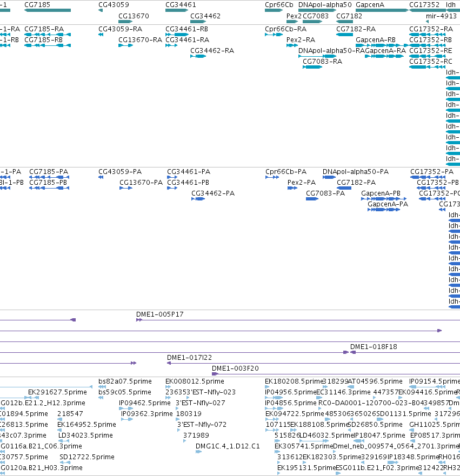This screenshot has width=460, height=476.
Task: Select EST 218547 label
Action: 70,414
